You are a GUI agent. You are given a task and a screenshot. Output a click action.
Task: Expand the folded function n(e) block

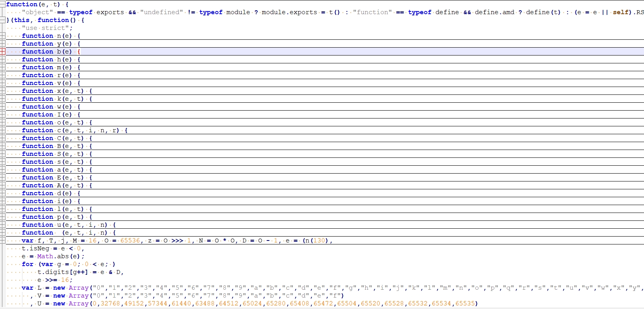(x=3, y=36)
